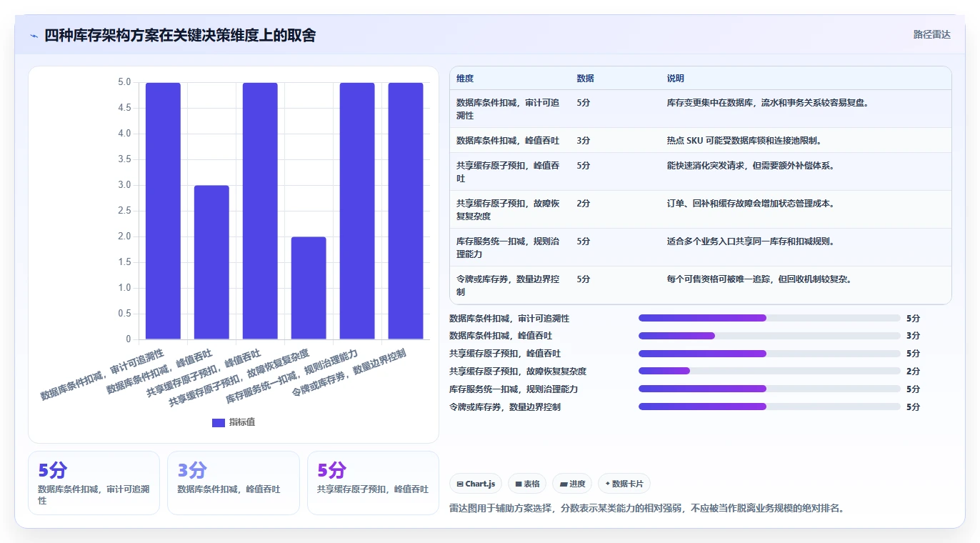Click the 数据 table column header
The height and width of the screenshot is (543, 980).
click(586, 79)
